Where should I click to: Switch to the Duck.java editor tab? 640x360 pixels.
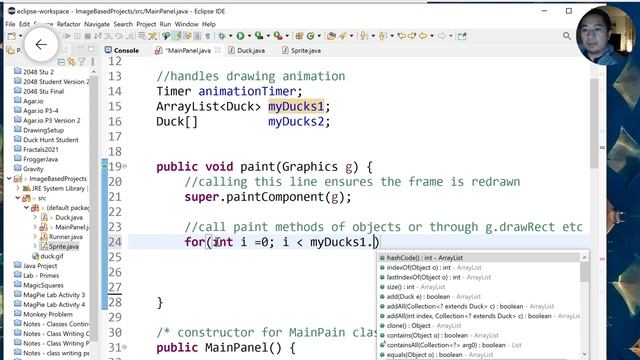tap(247, 50)
